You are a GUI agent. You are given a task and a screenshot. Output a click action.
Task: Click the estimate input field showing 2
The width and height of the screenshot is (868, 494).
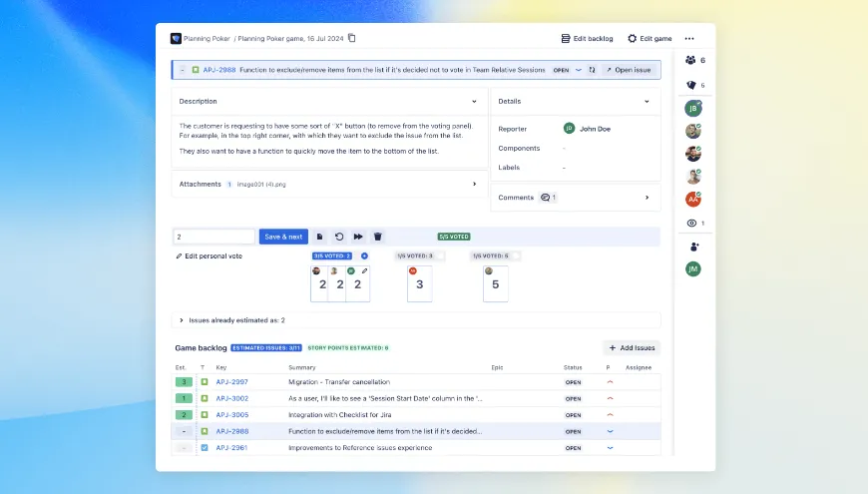214,237
